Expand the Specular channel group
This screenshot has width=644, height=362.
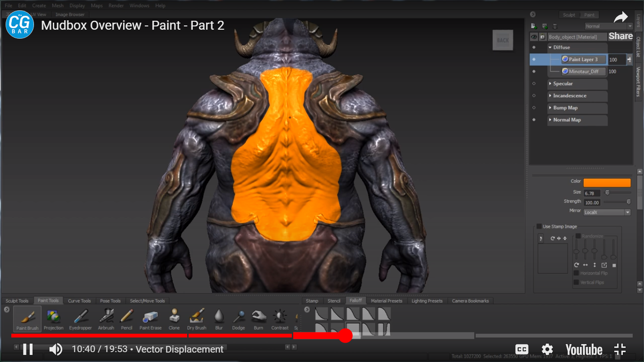click(550, 83)
